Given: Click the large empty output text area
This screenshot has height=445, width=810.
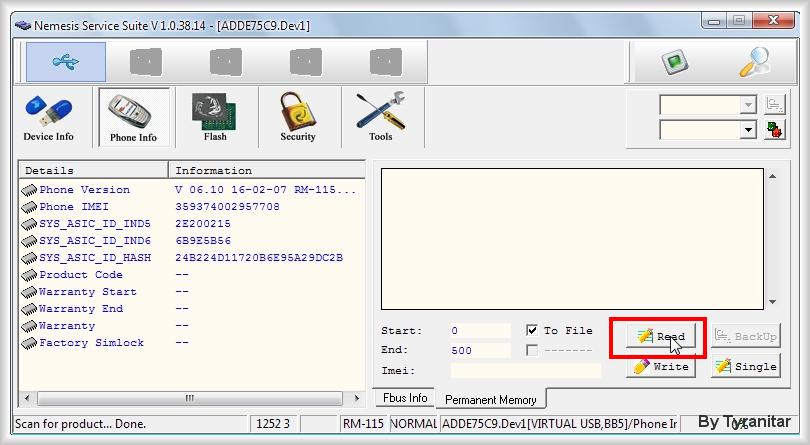Looking at the screenshot, I should coord(572,239).
